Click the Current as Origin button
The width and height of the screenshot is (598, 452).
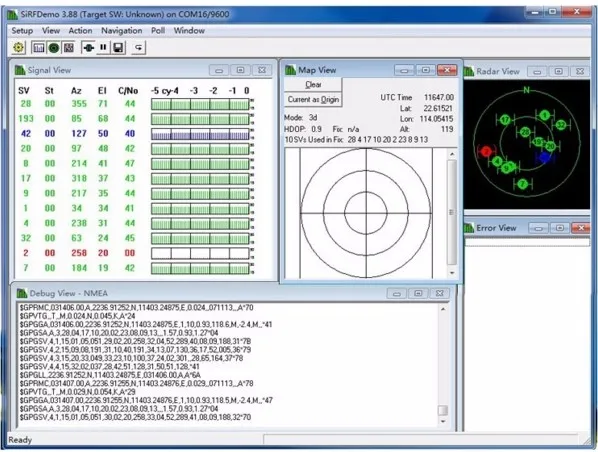click(x=313, y=100)
